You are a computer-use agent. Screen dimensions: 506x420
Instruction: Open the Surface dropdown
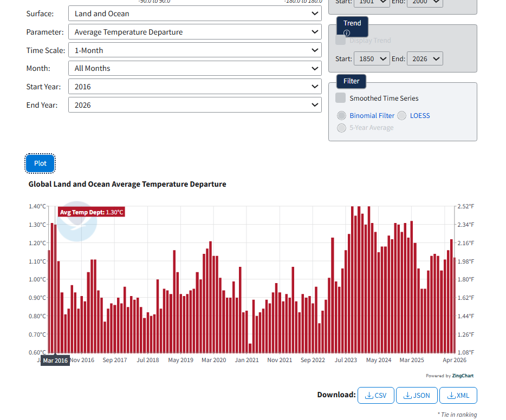195,14
